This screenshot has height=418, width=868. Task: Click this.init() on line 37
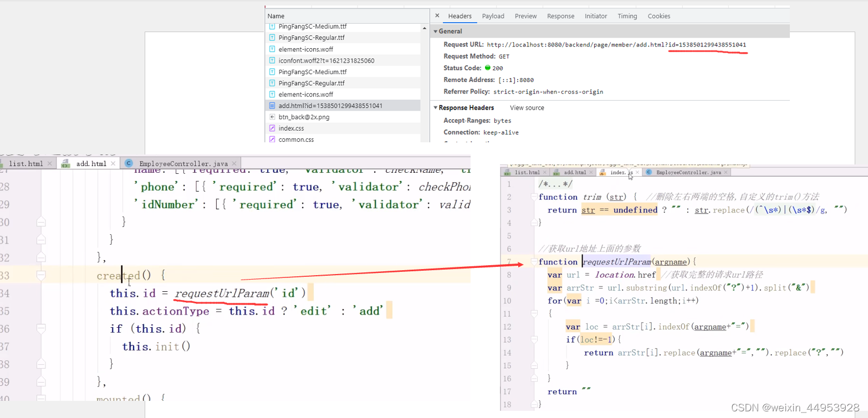(x=156, y=347)
